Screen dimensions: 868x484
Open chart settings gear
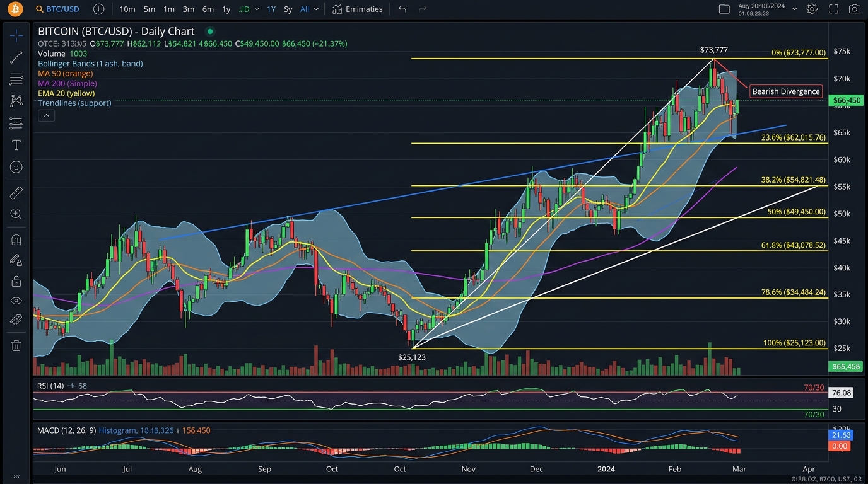click(812, 9)
